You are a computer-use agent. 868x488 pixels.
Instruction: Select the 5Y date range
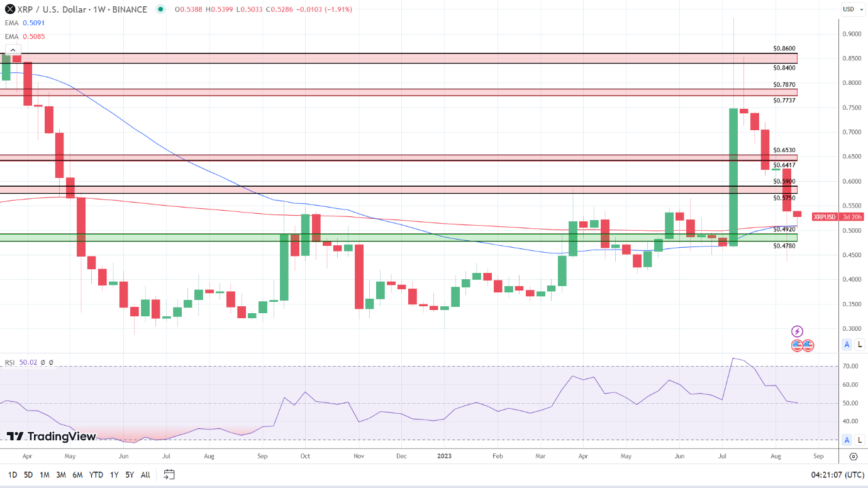pos(130,475)
